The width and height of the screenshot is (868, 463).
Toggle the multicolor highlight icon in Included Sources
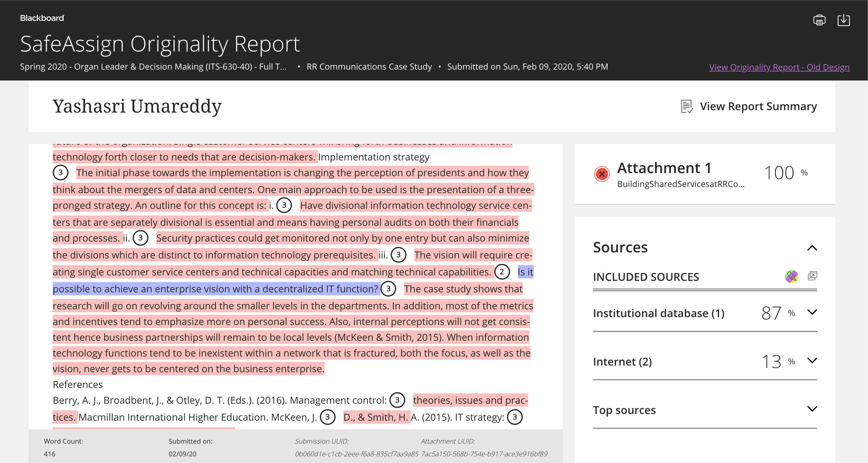click(x=791, y=277)
